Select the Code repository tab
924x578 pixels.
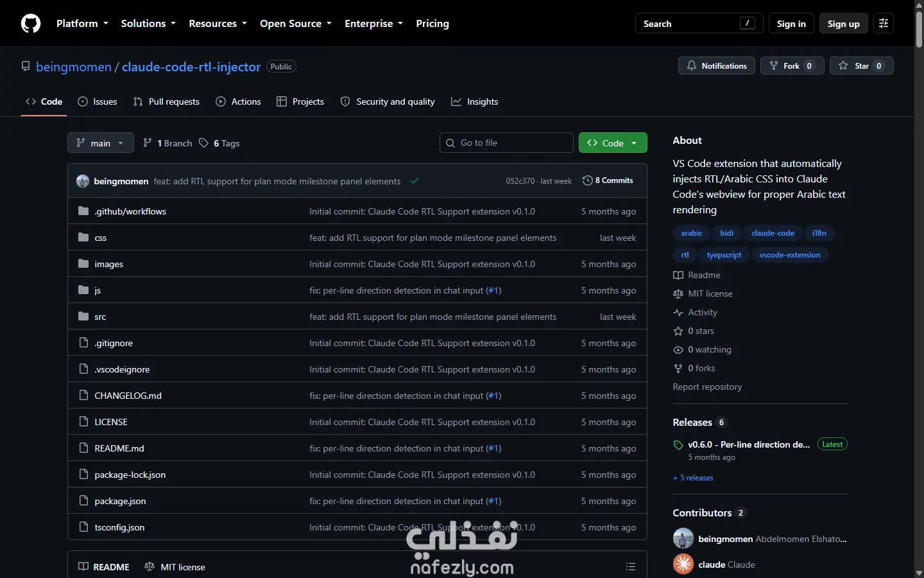point(44,101)
